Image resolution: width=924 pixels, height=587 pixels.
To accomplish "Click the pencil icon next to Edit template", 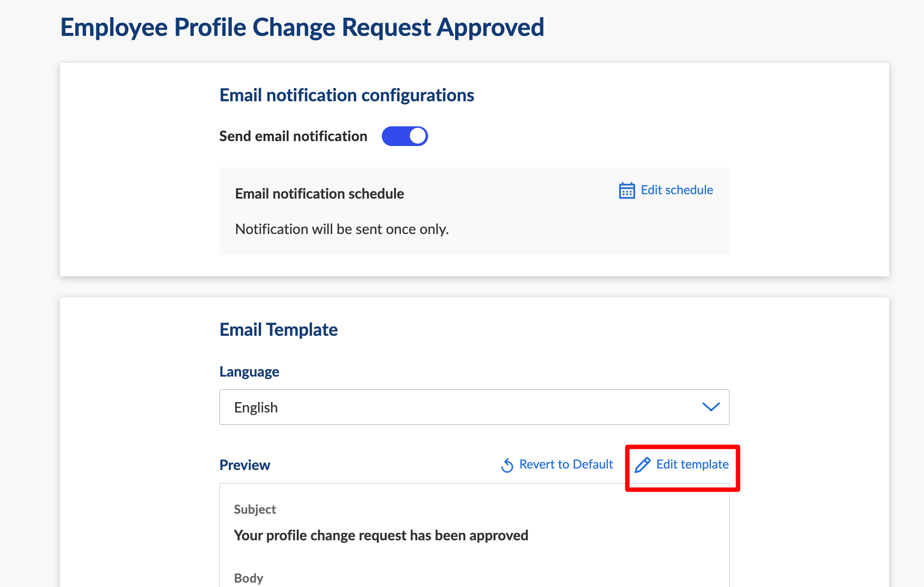I will (x=643, y=465).
